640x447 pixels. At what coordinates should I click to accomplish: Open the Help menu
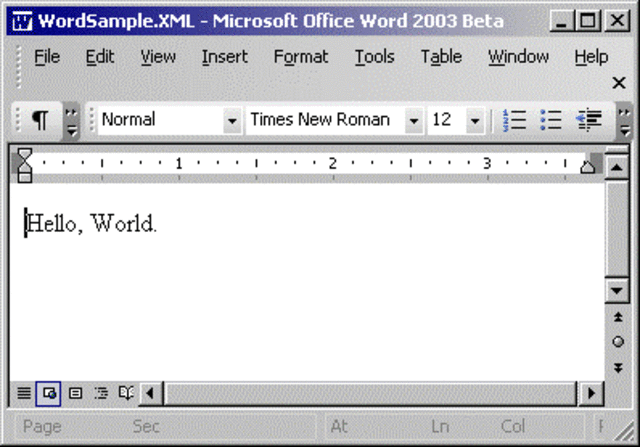coord(591,57)
